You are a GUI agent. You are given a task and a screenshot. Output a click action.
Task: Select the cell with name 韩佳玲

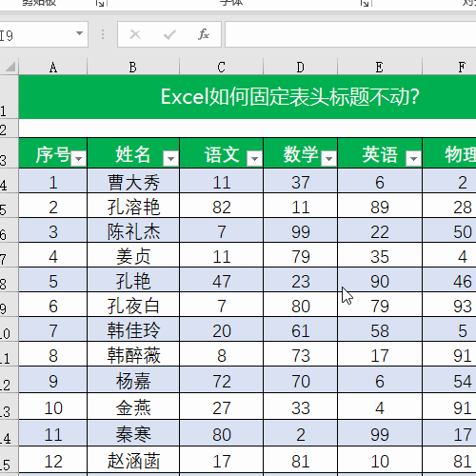tap(133, 329)
